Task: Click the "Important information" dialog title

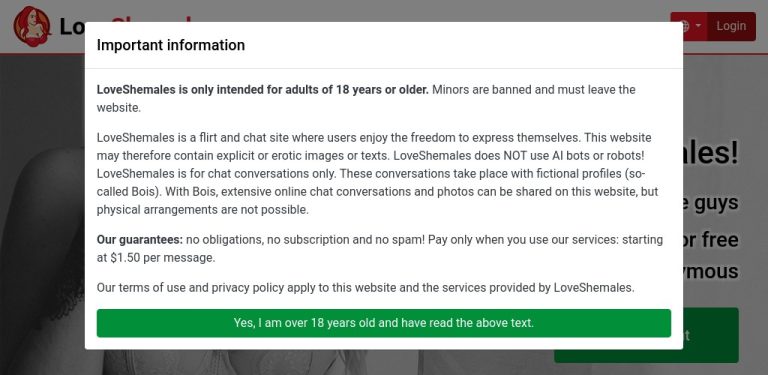Action: click(170, 45)
